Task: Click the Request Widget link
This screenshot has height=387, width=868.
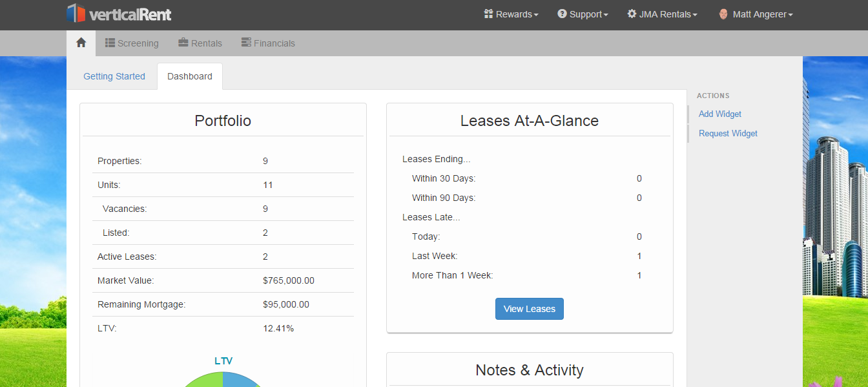Action: [728, 133]
